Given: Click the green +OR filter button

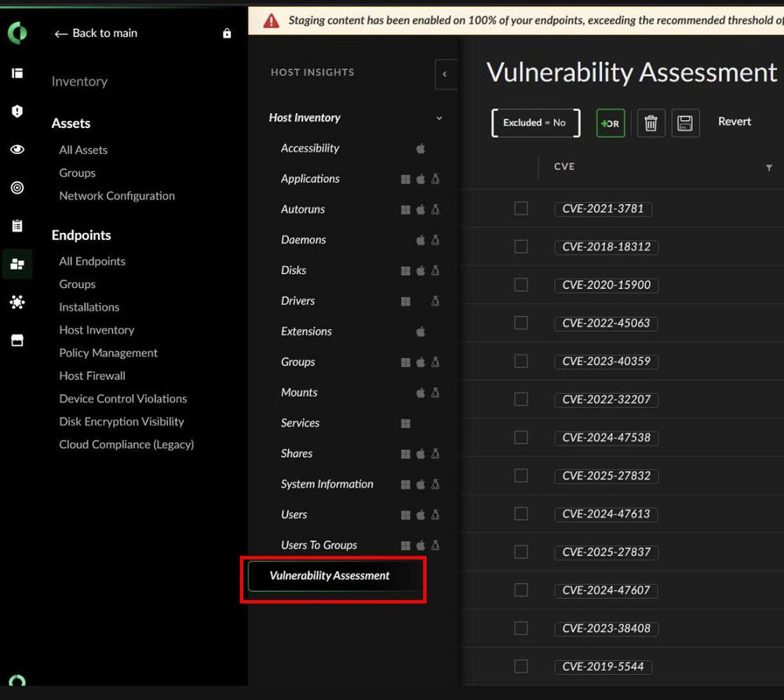Looking at the screenshot, I should 611,123.
